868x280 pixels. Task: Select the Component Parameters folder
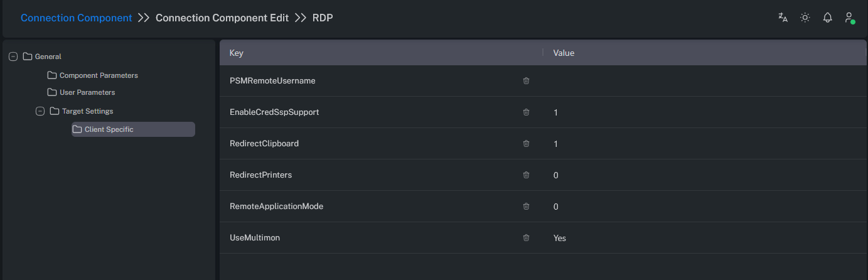tap(98, 75)
